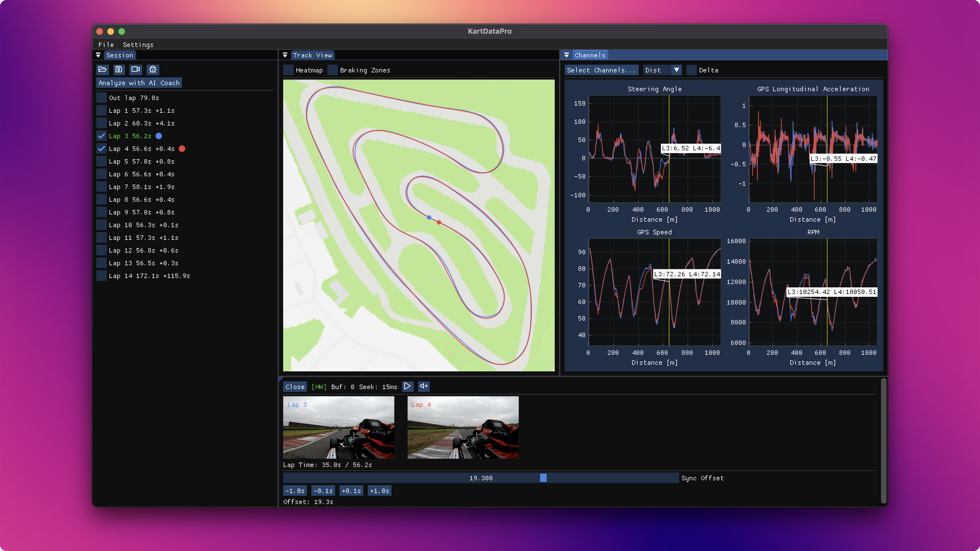Viewport: 980px width, 551px height.
Task: Click the blue lap marker next to Lap 3
Action: [159, 136]
